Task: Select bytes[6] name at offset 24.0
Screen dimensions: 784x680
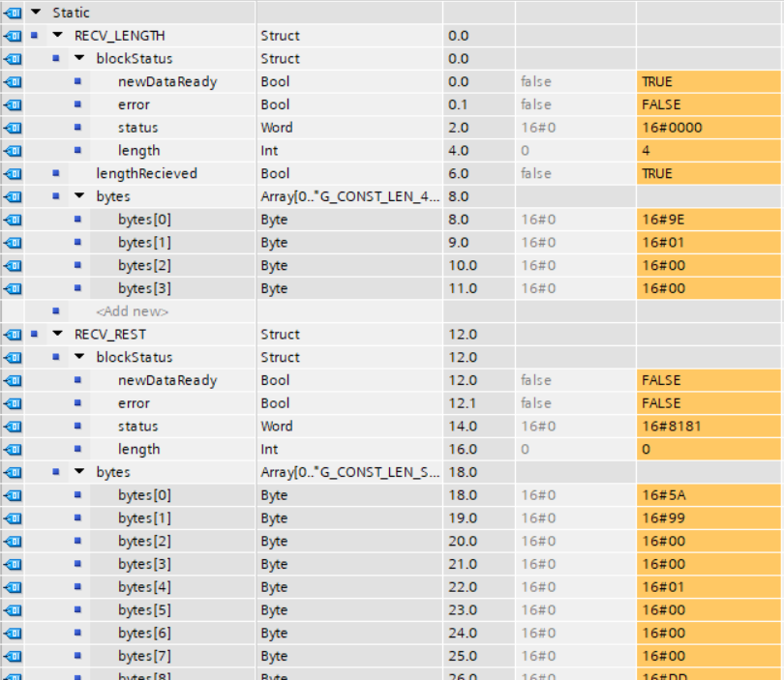Action: pyautogui.click(x=144, y=633)
